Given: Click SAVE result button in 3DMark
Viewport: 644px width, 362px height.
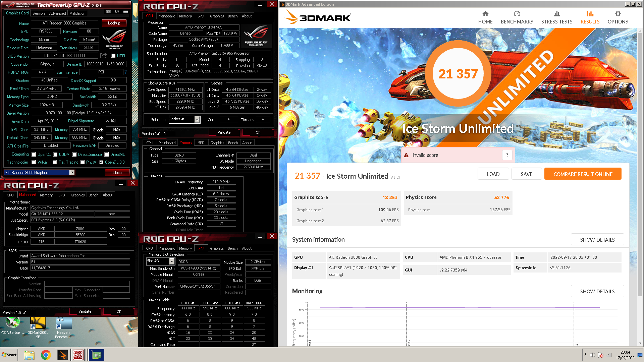Looking at the screenshot, I should 527,174.
